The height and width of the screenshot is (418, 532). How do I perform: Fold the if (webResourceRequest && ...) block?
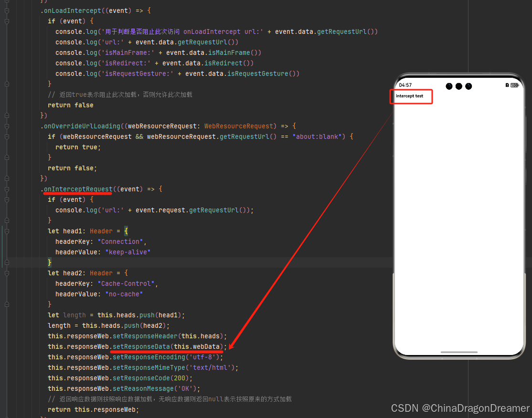(7, 136)
